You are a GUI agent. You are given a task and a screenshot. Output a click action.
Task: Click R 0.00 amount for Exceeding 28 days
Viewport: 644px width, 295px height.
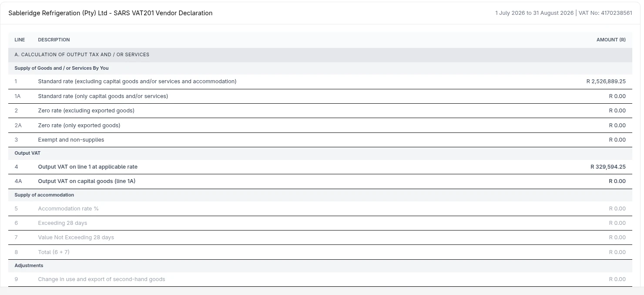(617, 223)
